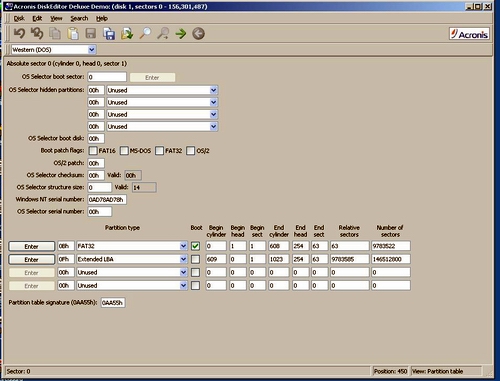Click Enter button for the FAT32 partition
Image resolution: width=500 pixels, height=381 pixels.
32,246
